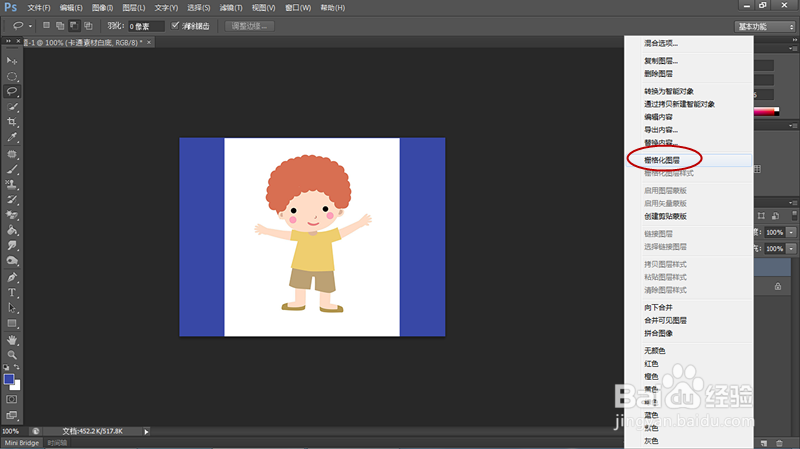
Task: Open the Lasso tool preset picker arrow
Action: pos(30,26)
